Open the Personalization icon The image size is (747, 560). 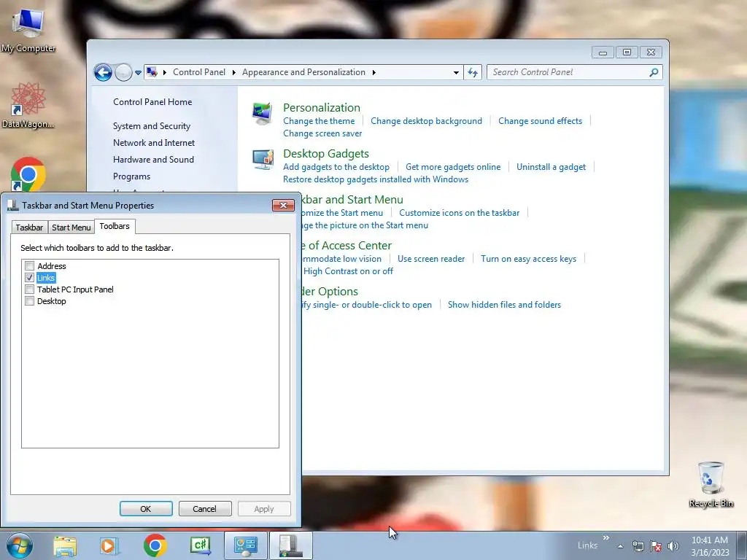click(x=263, y=113)
